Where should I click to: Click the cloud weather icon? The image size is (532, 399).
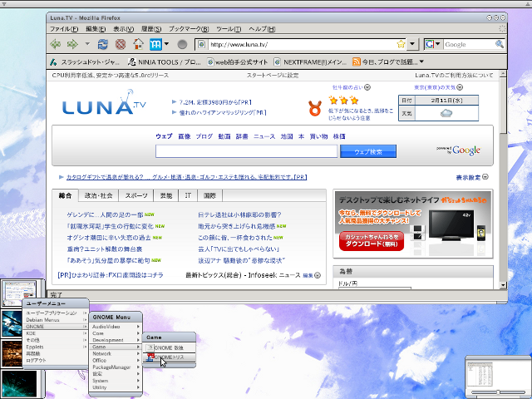pyautogui.click(x=446, y=113)
